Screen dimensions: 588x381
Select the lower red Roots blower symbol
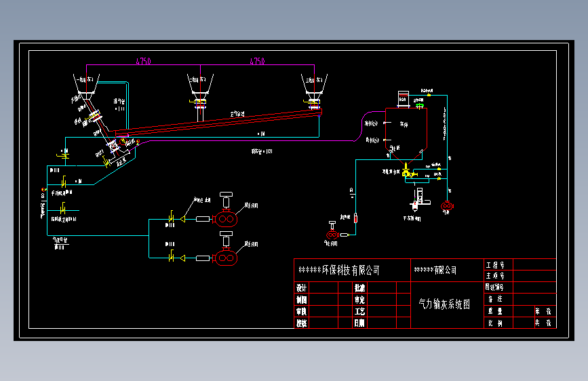click(x=225, y=258)
